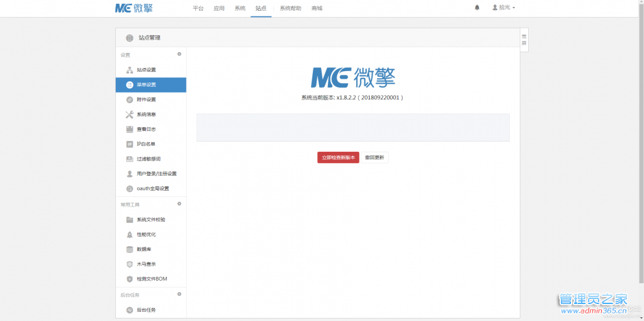Open 附件设置 via its paperclip icon
644x321 pixels.
point(130,99)
